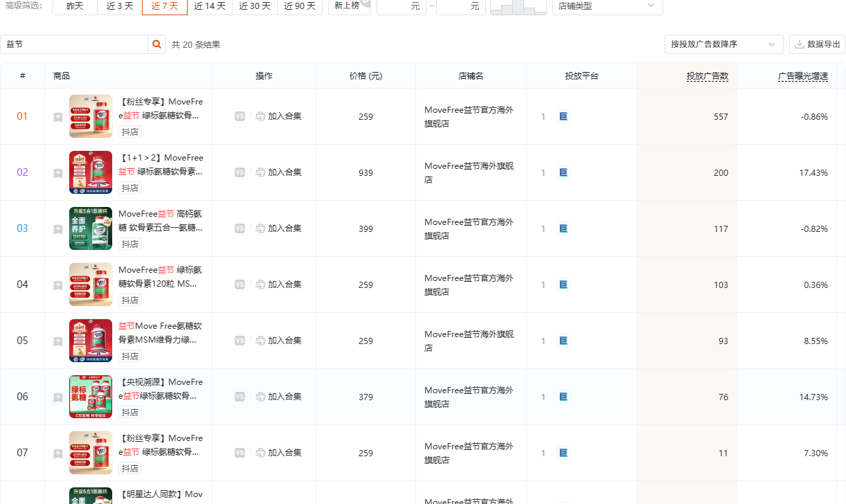The height and width of the screenshot is (504, 846).
Task: Click the ad platform icon in row 03
Action: 564,228
